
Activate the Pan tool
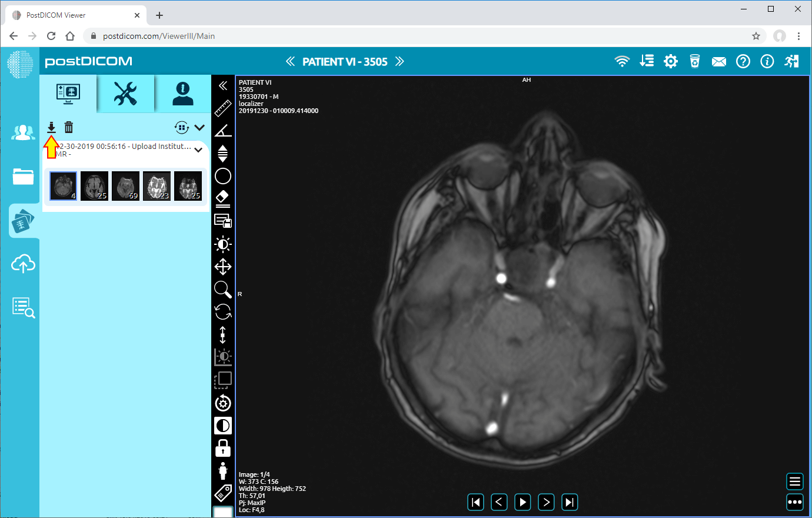[223, 267]
